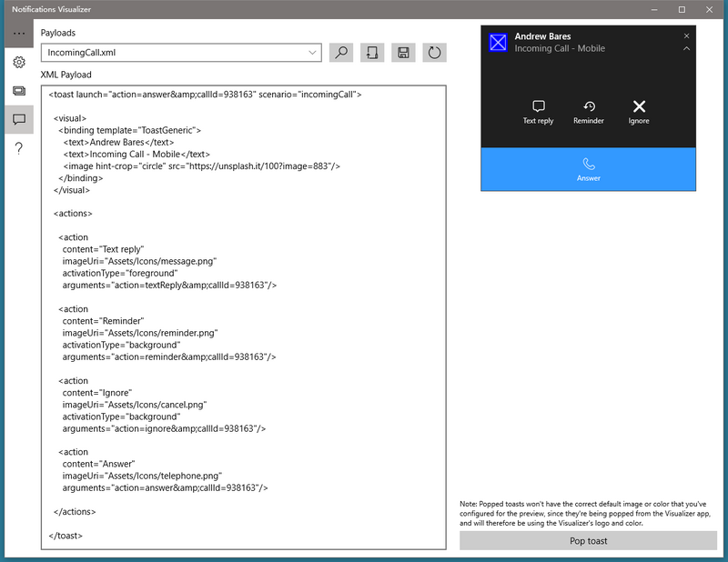This screenshot has width=728, height=562.
Task: Click inside the XML Payload text editor
Action: click(243, 317)
